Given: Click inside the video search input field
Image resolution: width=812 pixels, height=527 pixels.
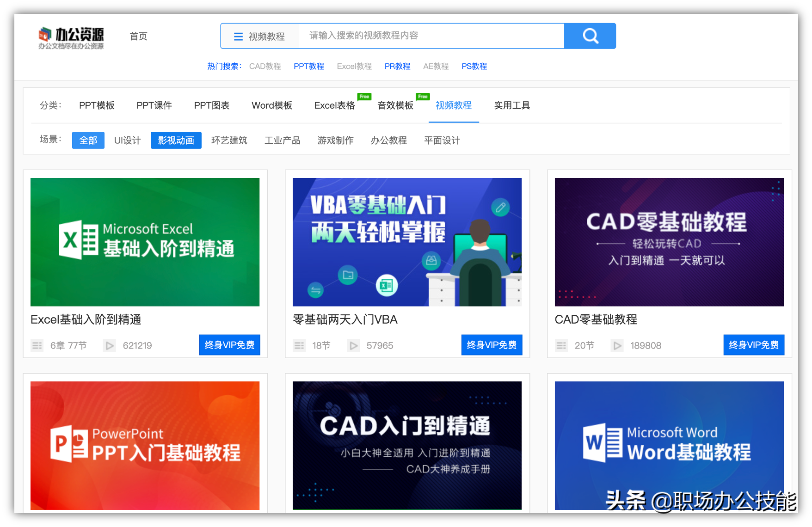Looking at the screenshot, I should click(430, 36).
